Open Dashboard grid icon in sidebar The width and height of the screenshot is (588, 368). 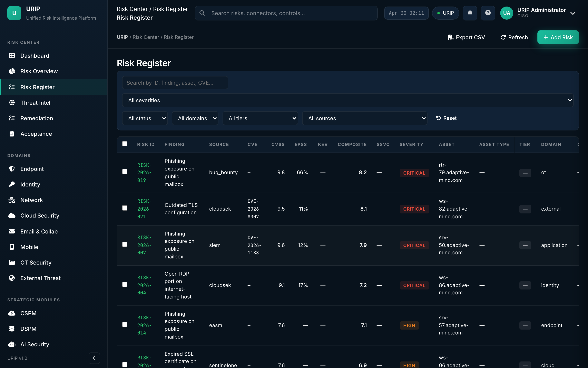pyautogui.click(x=12, y=56)
